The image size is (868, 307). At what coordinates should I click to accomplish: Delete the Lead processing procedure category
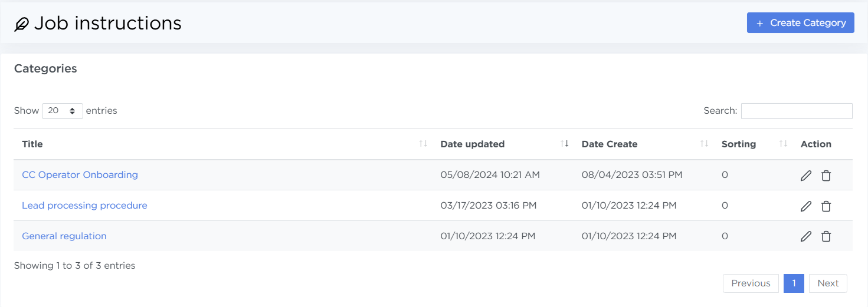click(x=826, y=206)
